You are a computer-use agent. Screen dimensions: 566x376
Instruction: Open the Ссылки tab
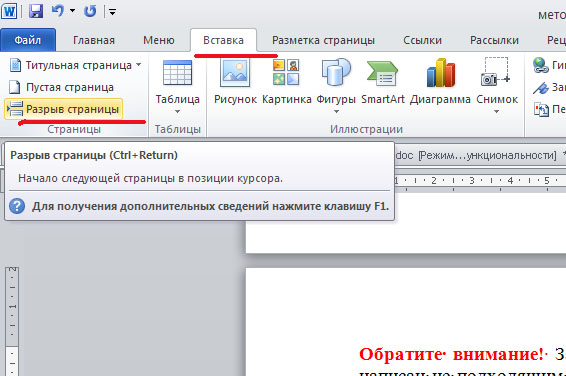(422, 40)
